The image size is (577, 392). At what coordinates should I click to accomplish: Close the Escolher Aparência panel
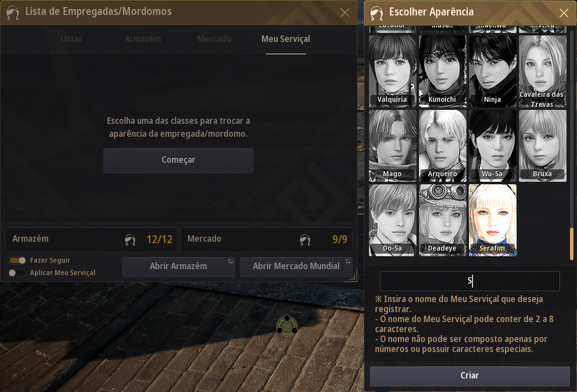[x=564, y=13]
